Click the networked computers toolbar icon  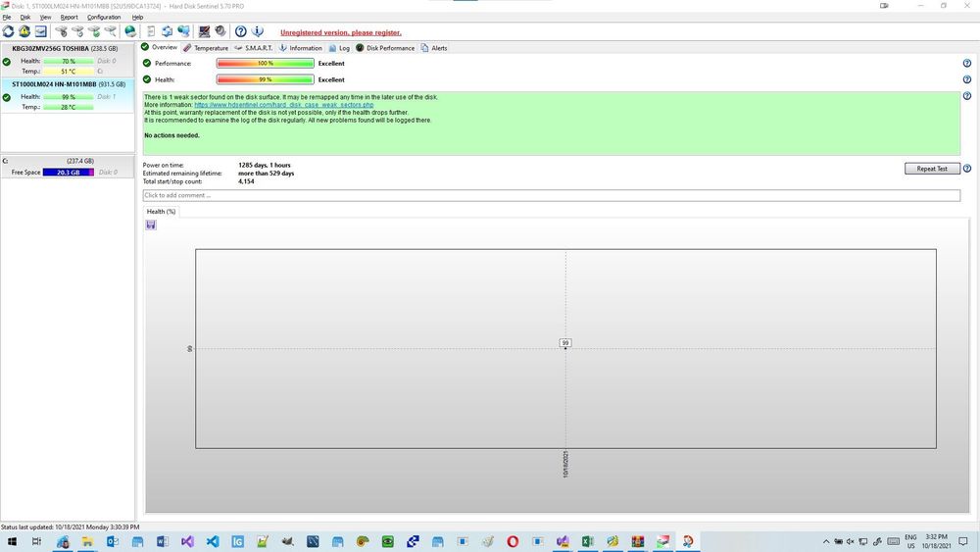(184, 31)
